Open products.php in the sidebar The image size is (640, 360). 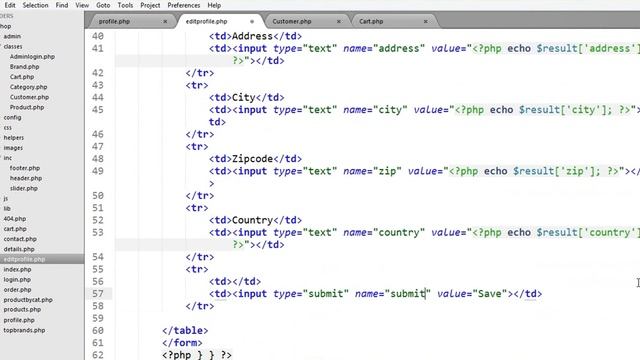click(22, 310)
